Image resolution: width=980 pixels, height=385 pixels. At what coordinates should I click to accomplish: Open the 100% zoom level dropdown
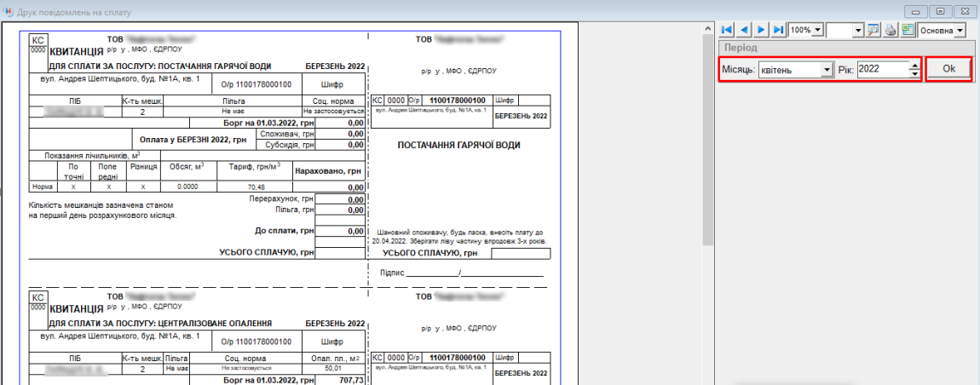818,30
